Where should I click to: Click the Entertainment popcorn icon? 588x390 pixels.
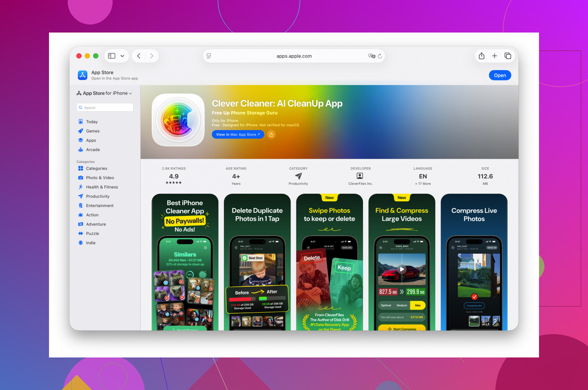pyautogui.click(x=81, y=206)
